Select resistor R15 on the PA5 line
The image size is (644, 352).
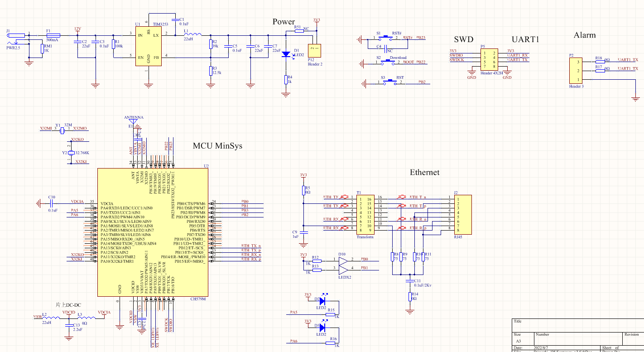[331, 313]
